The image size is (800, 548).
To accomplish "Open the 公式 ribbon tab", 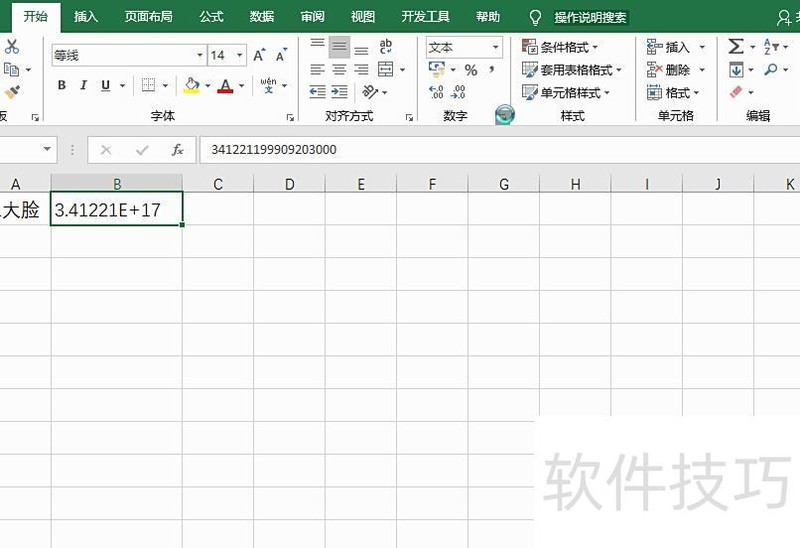I will point(211,17).
